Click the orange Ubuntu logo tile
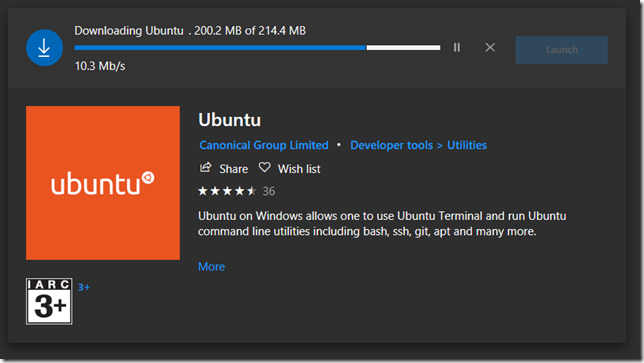 coord(103,183)
